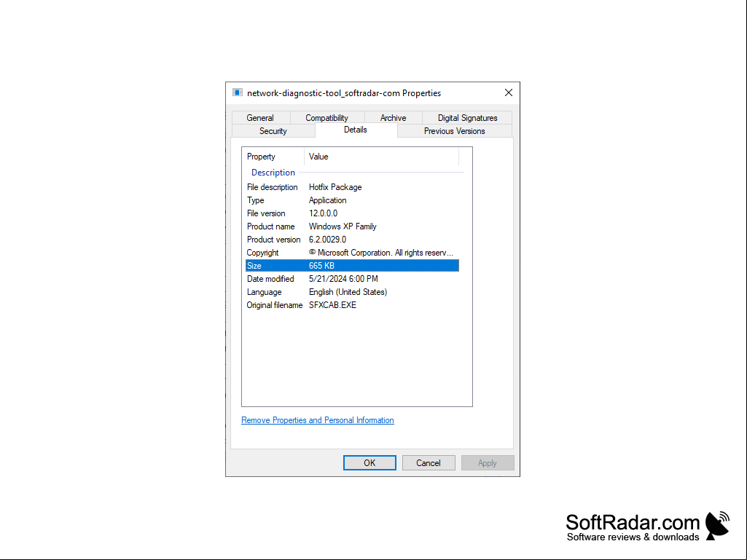747x560 pixels.
Task: Click the OK button
Action: [369, 463]
